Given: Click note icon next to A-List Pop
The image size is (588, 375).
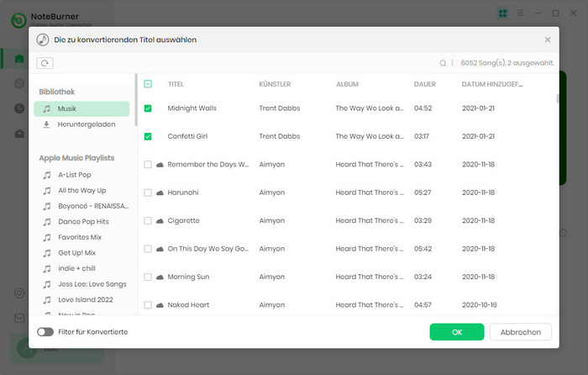Looking at the screenshot, I should (x=47, y=175).
